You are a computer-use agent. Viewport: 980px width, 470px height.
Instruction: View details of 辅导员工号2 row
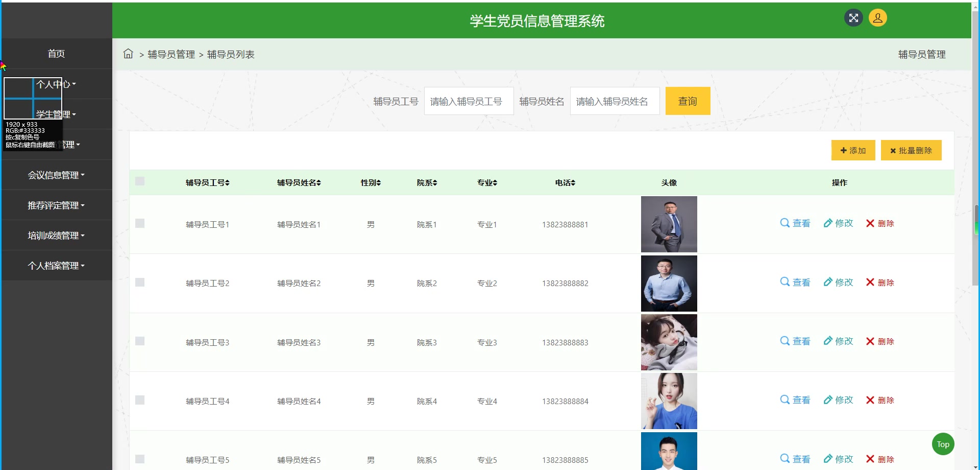pos(795,283)
